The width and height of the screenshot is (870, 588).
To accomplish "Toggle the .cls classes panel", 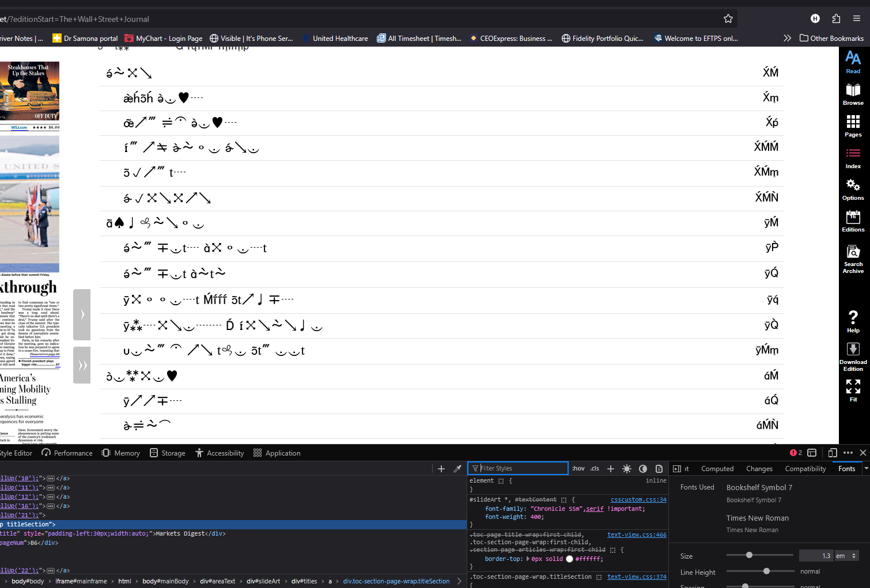I will 595,469.
